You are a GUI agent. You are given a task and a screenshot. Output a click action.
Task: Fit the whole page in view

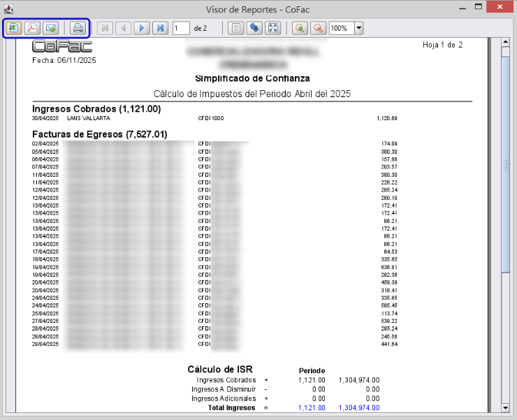tap(254, 28)
